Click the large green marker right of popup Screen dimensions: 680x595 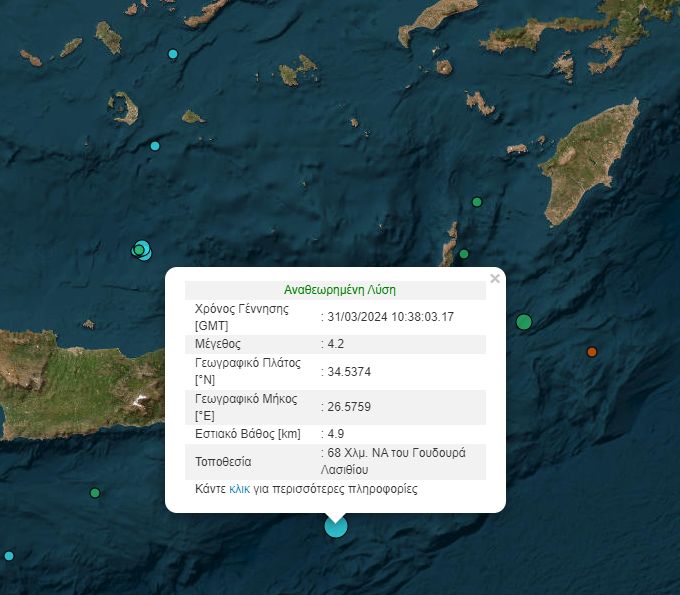point(524,322)
